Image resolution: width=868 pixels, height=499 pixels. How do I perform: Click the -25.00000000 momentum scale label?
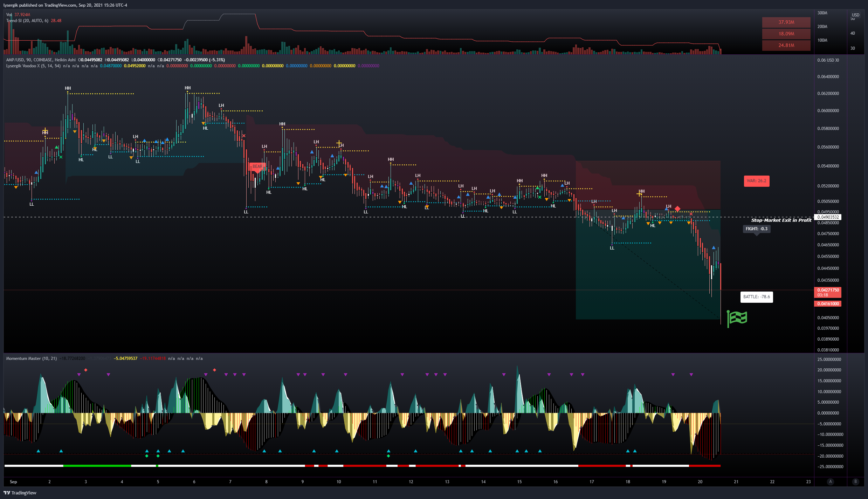click(x=830, y=467)
